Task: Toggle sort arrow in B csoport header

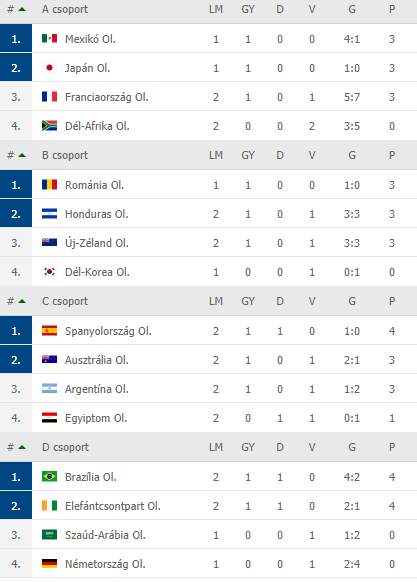Action: [x=22, y=155]
